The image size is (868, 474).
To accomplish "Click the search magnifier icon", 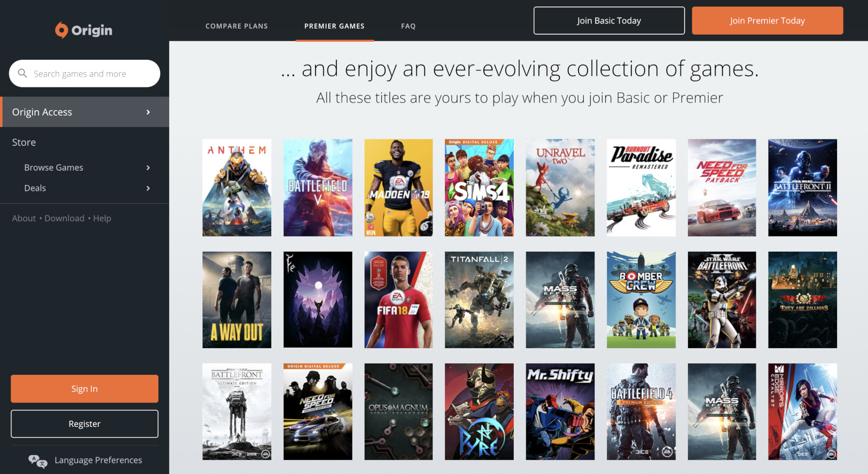I will (23, 73).
